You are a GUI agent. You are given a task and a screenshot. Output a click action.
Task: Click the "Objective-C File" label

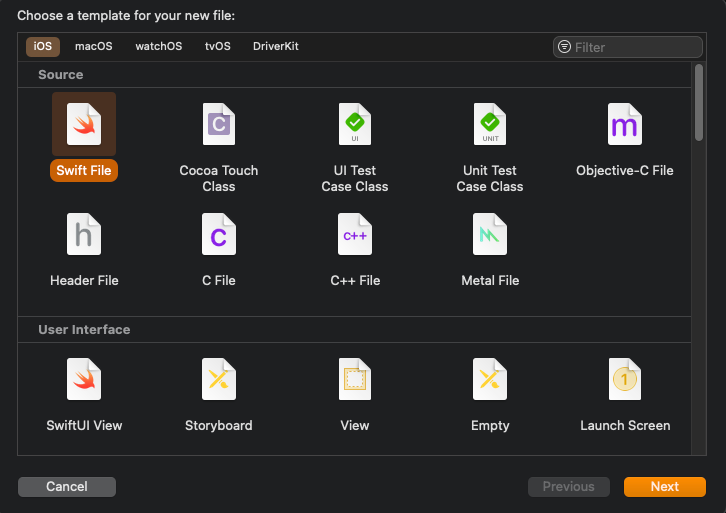pyautogui.click(x=625, y=170)
